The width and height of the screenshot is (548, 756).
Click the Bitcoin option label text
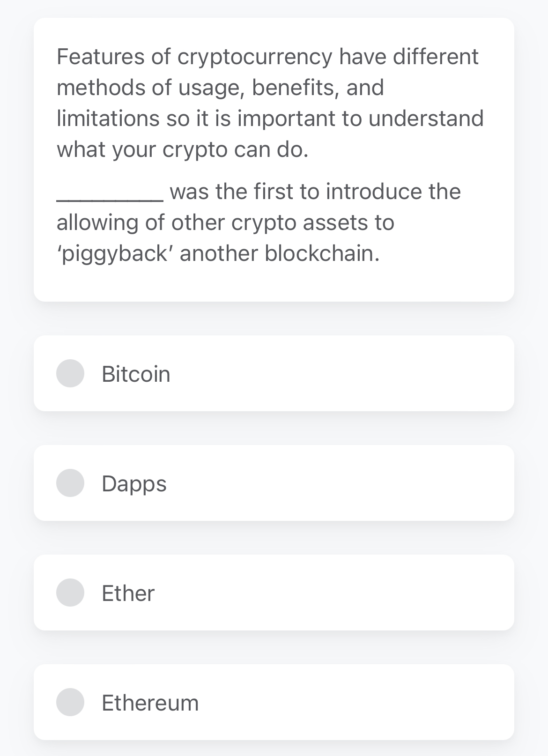pos(136,374)
